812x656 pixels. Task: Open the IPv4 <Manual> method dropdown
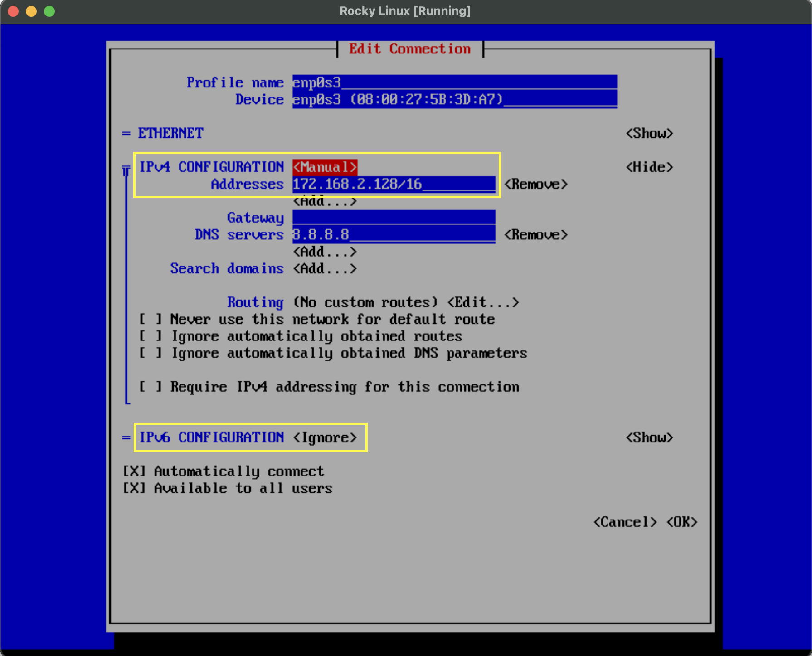coord(325,167)
